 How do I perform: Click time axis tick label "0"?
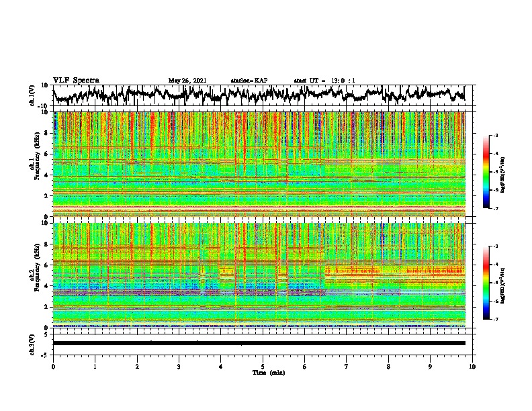tap(53, 367)
